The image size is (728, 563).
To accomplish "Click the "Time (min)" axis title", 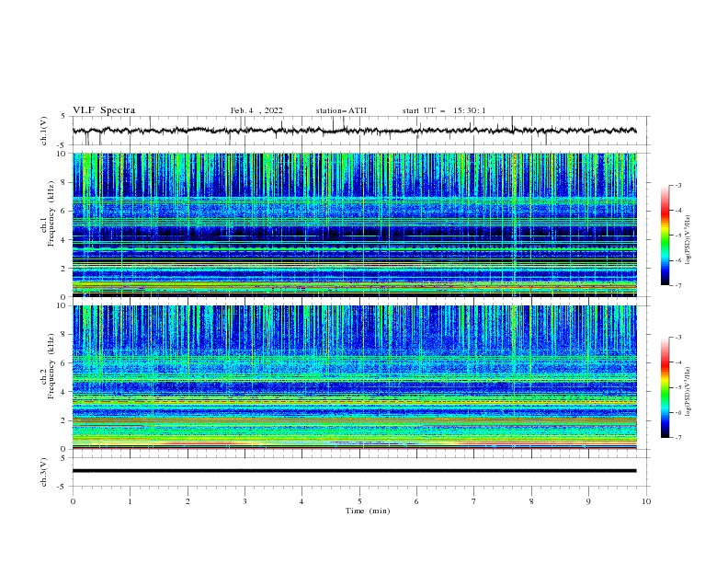I will [x=368, y=511].
